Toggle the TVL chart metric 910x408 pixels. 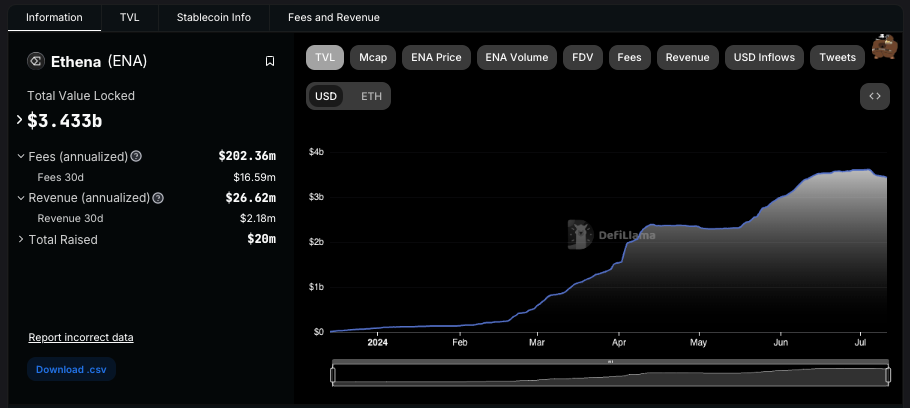325,57
